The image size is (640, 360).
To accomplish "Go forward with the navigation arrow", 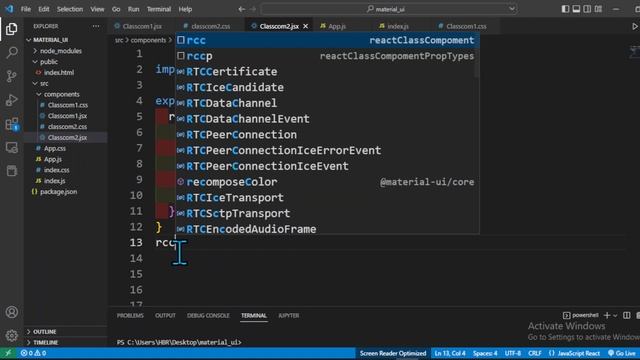I will pos(253,9).
